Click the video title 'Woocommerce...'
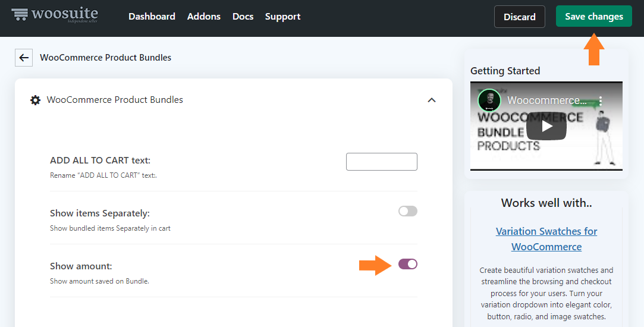Screen dimensions: 644x327 [x=546, y=100]
